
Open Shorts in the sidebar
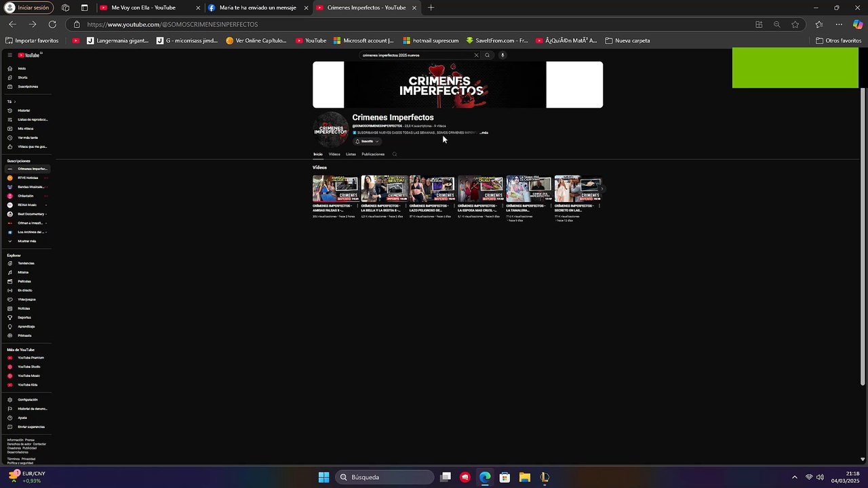click(x=22, y=78)
